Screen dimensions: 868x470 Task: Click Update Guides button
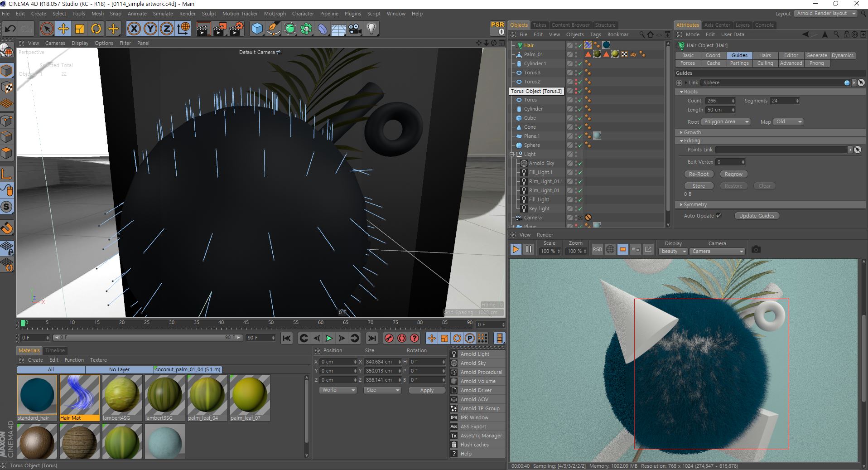tap(757, 216)
